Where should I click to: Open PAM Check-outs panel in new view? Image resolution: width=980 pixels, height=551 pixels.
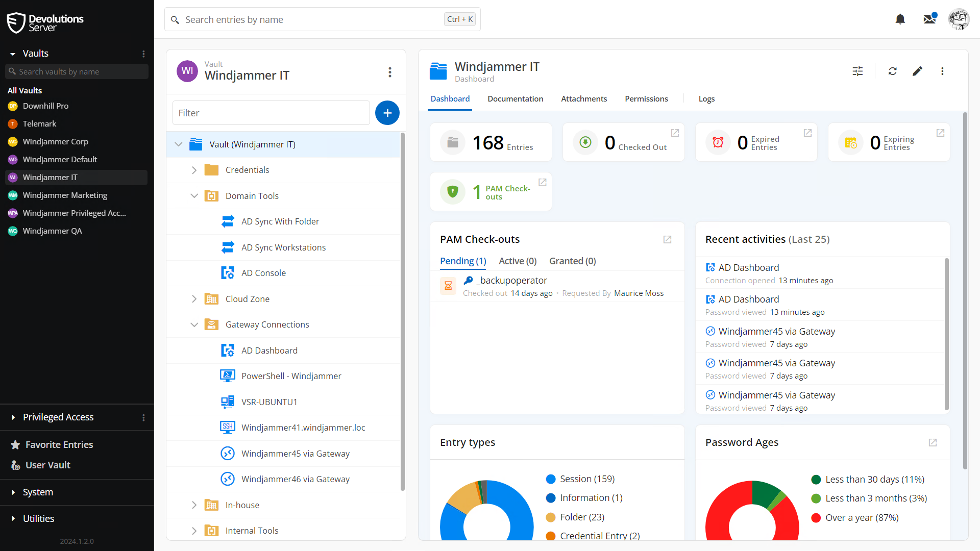click(x=667, y=239)
